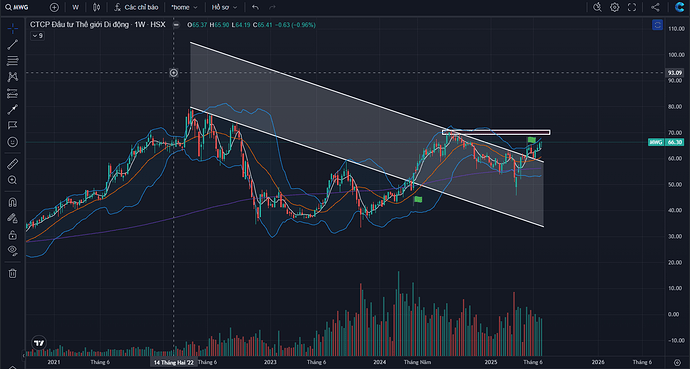
Task: Activate the zoom in tool
Action: pos(12,180)
